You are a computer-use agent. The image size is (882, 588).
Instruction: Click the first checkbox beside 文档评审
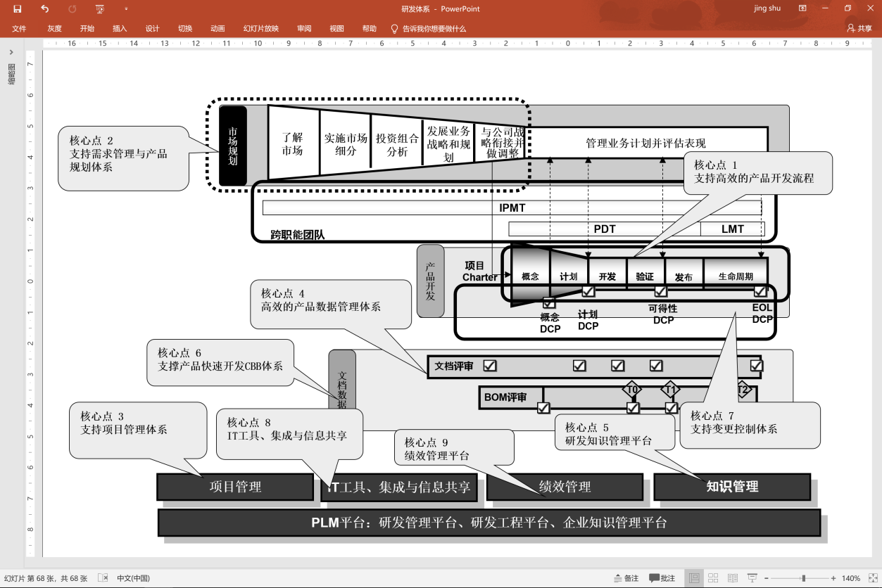tap(490, 366)
